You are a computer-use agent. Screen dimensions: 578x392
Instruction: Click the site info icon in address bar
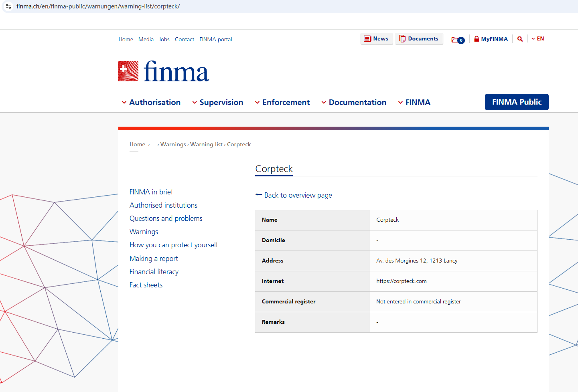[x=8, y=6]
